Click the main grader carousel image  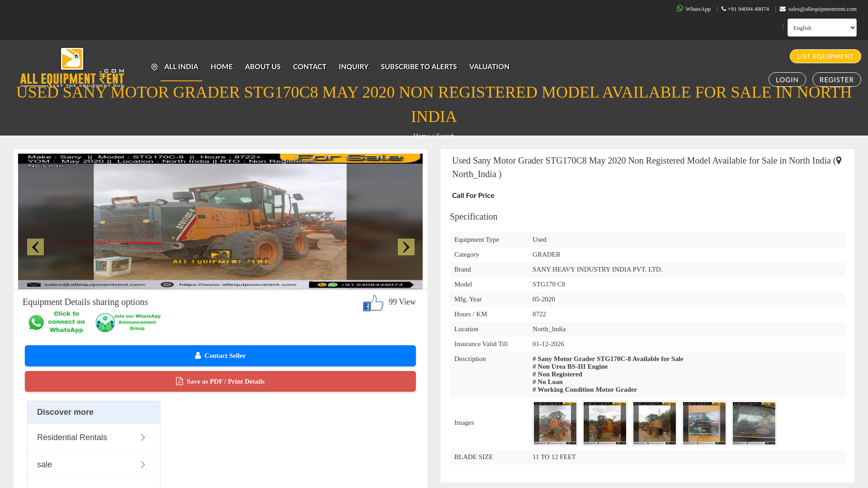tap(220, 221)
